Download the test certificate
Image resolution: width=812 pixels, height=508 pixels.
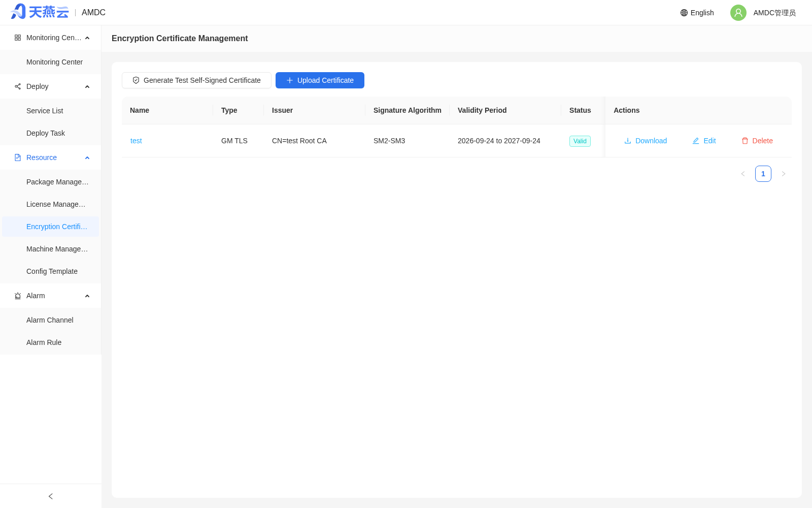(x=646, y=141)
